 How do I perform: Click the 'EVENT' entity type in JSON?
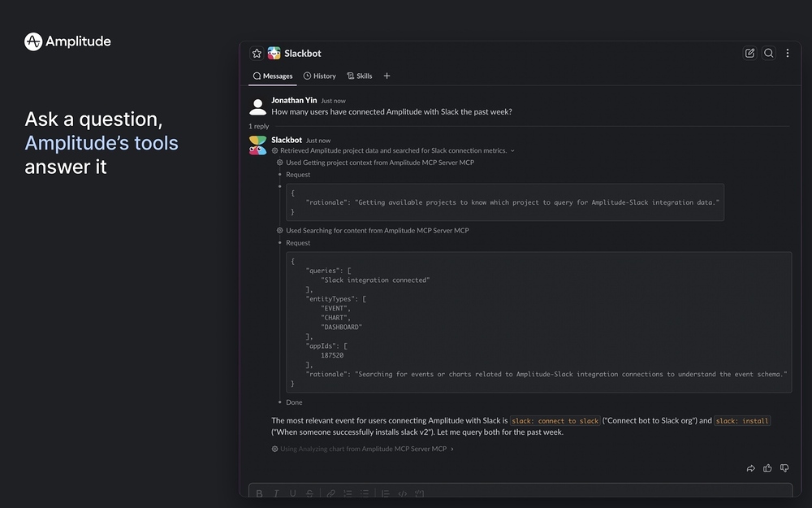[x=335, y=308]
